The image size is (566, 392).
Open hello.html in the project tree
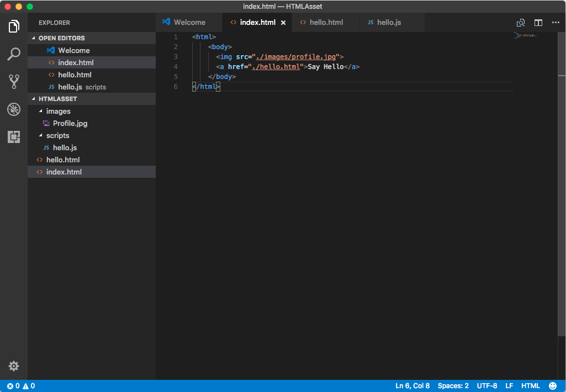pos(92,160)
